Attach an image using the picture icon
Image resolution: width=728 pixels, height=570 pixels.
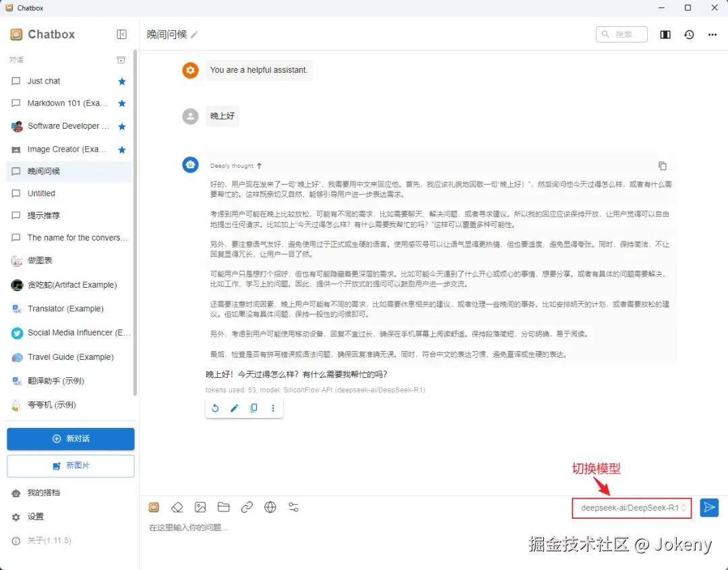(x=200, y=507)
